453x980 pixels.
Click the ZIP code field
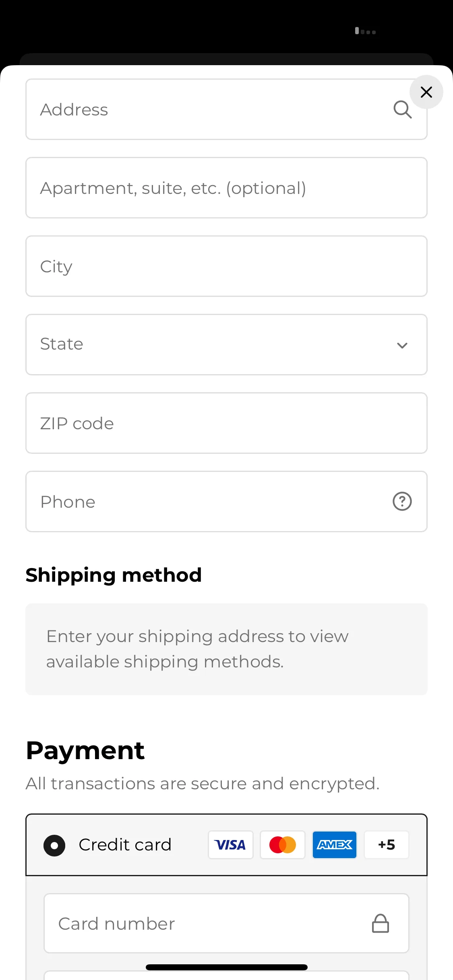(226, 423)
